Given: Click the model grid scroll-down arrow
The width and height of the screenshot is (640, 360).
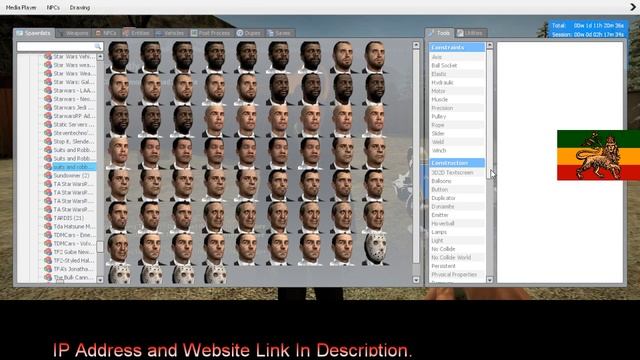Looking at the screenshot, I should coord(416,280).
